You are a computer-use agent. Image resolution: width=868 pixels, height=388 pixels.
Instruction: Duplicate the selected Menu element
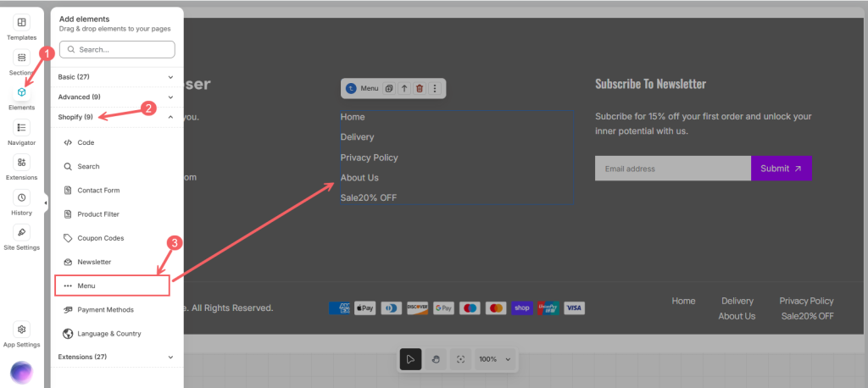[x=388, y=88]
